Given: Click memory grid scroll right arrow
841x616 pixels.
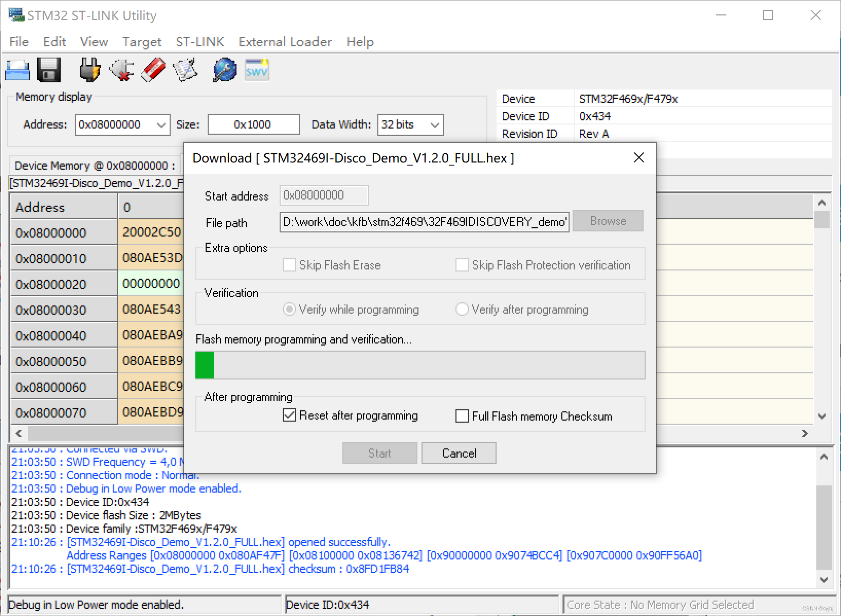Looking at the screenshot, I should (805, 433).
